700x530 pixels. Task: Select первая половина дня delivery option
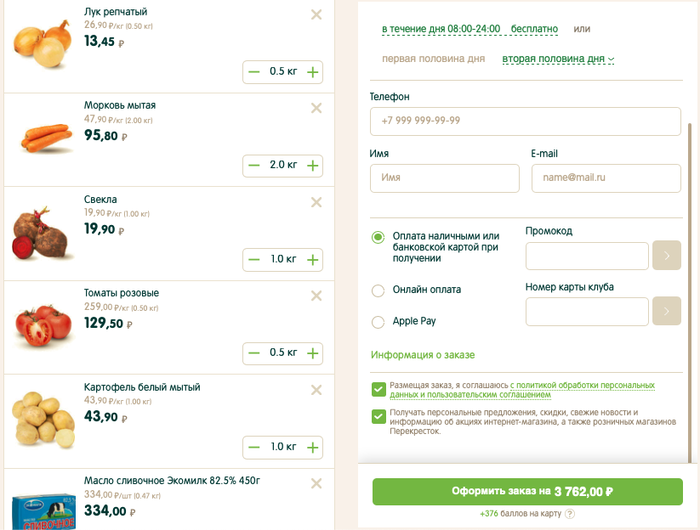point(433,59)
